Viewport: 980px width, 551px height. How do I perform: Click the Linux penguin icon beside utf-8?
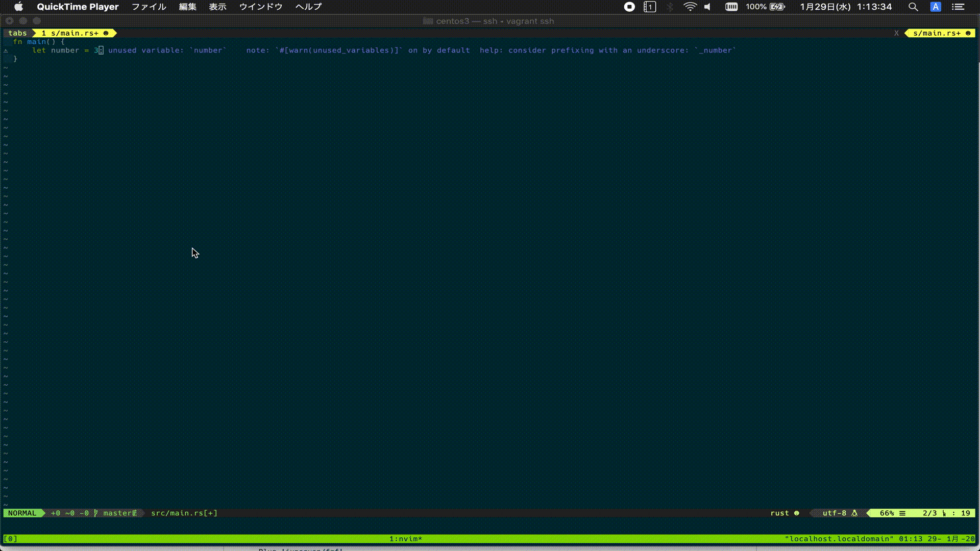tap(855, 513)
